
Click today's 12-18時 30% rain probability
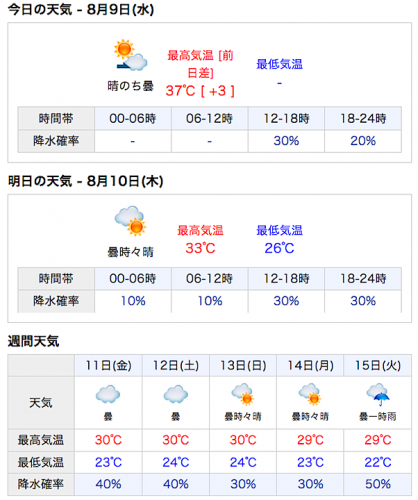coord(286,141)
